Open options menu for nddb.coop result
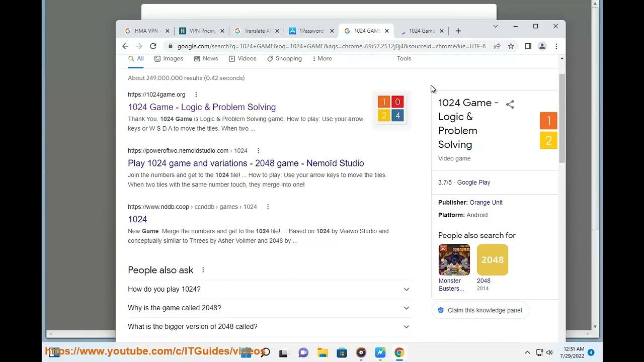The height and width of the screenshot is (362, 644). 268,207
